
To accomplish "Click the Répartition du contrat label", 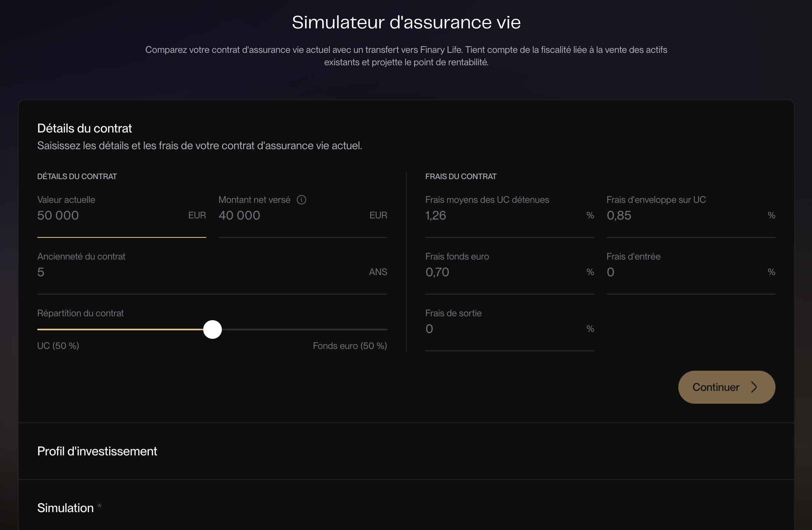I will click(x=80, y=313).
